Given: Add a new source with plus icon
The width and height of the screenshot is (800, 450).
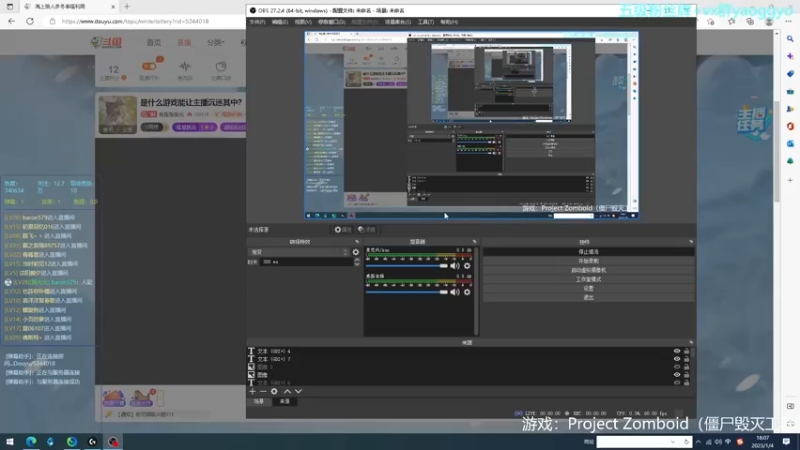Looking at the screenshot, I should click(252, 391).
